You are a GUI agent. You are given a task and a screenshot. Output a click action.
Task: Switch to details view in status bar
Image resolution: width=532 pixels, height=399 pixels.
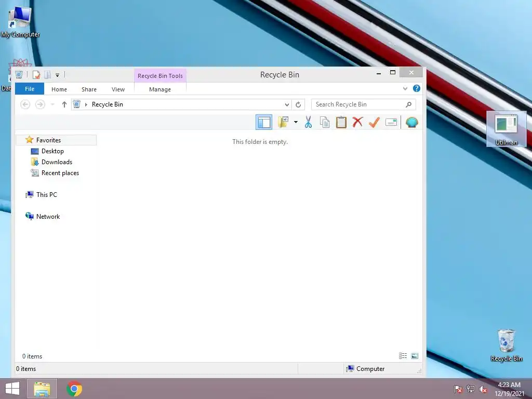[x=403, y=355]
